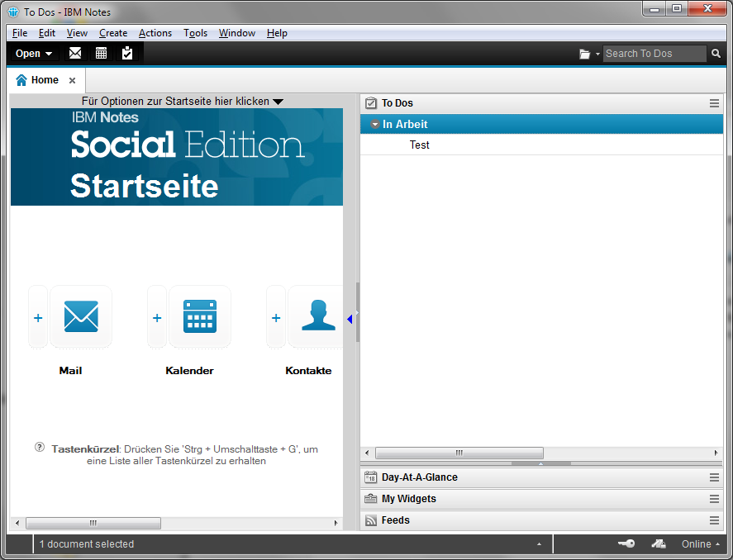The height and width of the screenshot is (560, 733).
Task: Click the To Do toolbar icon
Action: click(126, 53)
